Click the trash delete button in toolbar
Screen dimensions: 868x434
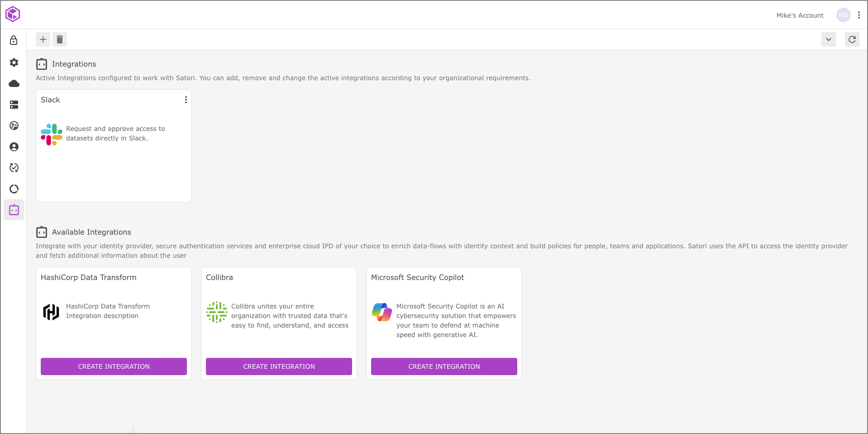[x=60, y=39]
